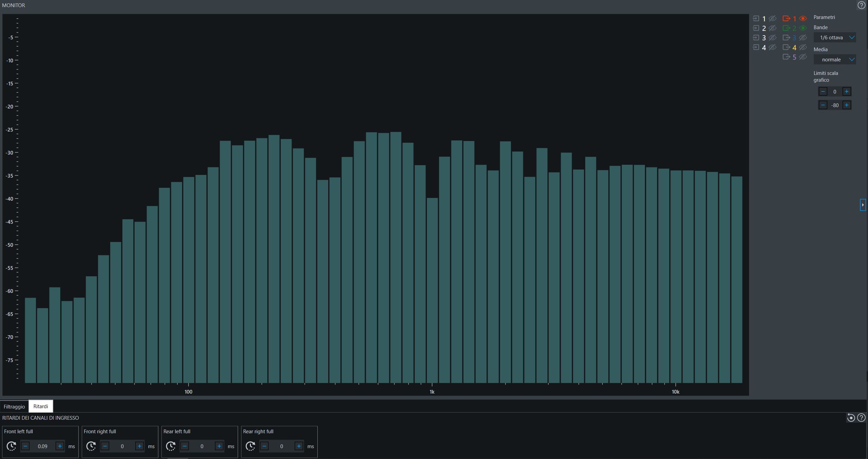Decrease Rear left full delay
868x459 pixels.
(x=185, y=446)
